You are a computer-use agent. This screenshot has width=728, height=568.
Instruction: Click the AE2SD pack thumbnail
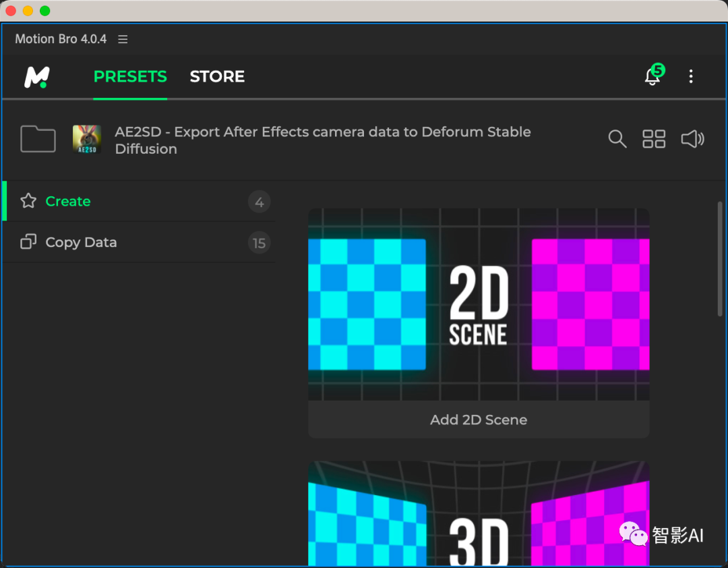point(87,139)
